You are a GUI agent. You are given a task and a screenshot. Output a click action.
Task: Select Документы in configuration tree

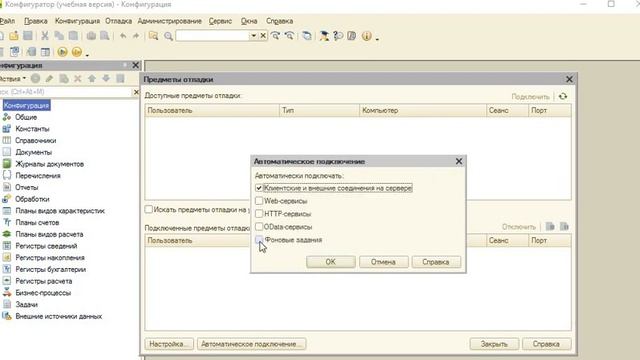tap(34, 152)
